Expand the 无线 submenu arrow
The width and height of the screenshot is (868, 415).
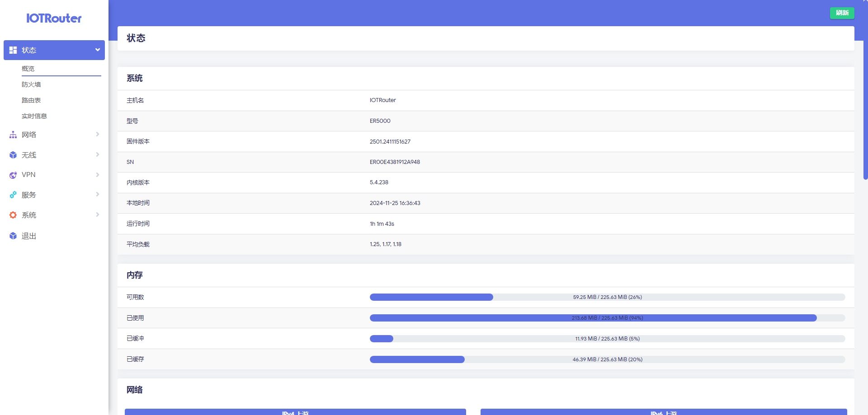click(x=97, y=154)
